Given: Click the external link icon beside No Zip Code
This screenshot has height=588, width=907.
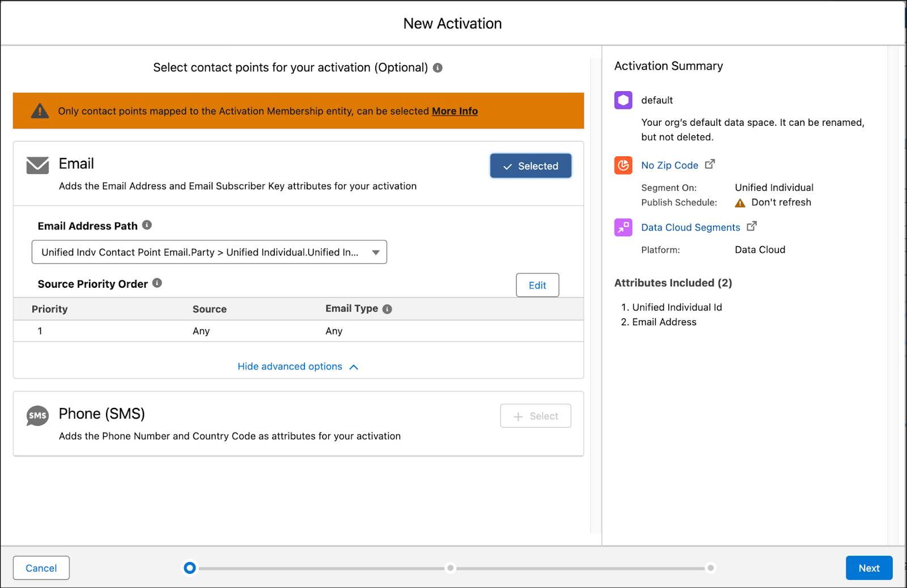Looking at the screenshot, I should (x=710, y=164).
